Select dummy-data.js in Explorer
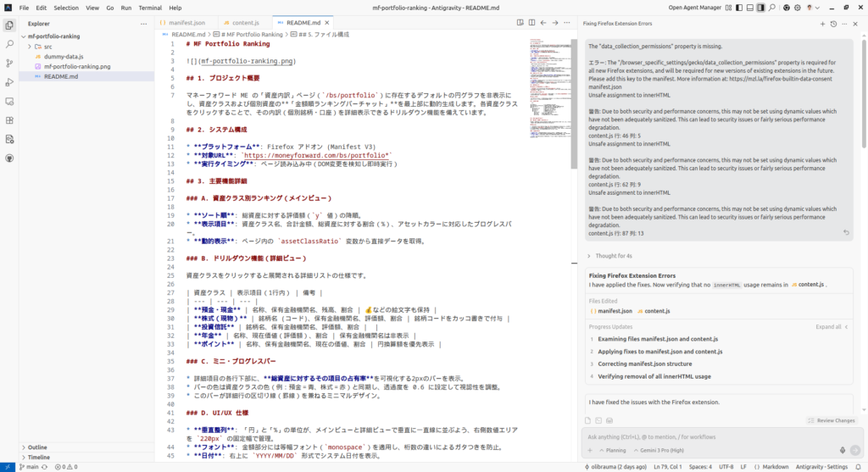Image resolution: width=868 pixels, height=472 pixels. 86,57
